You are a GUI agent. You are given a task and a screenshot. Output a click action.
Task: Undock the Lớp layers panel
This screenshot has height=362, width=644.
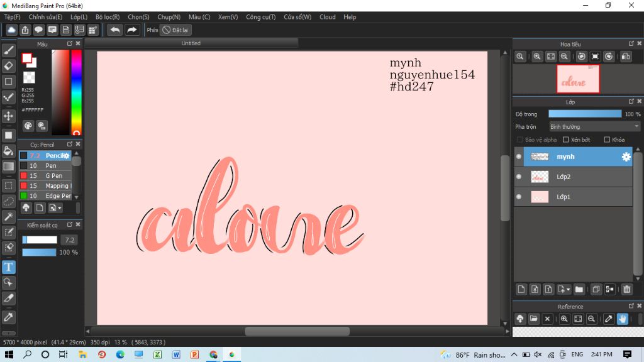631,101
